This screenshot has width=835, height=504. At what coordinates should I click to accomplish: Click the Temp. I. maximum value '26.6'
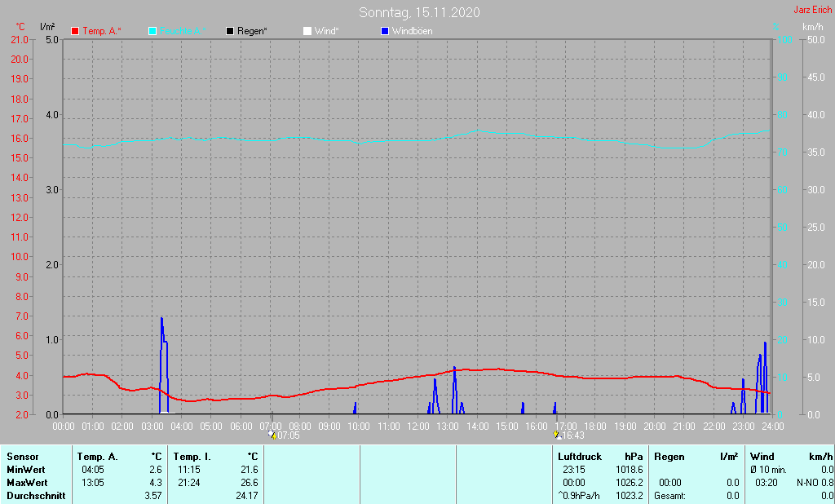(x=250, y=483)
